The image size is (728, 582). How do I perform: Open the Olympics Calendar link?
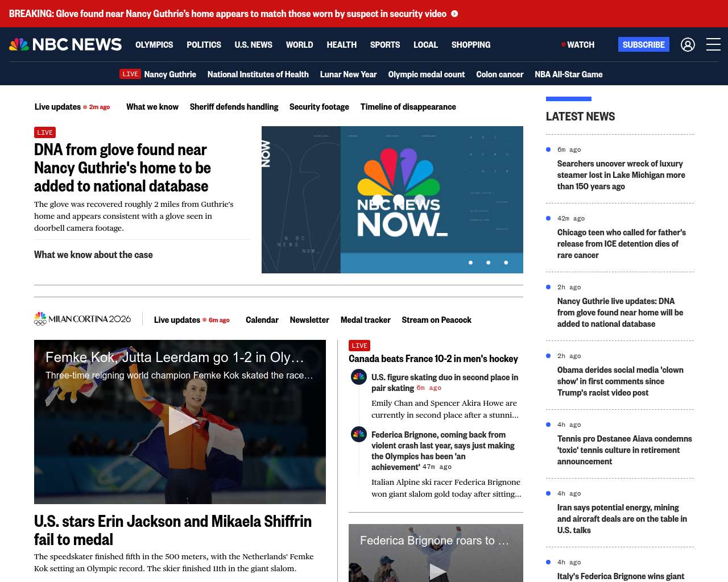[x=262, y=319]
